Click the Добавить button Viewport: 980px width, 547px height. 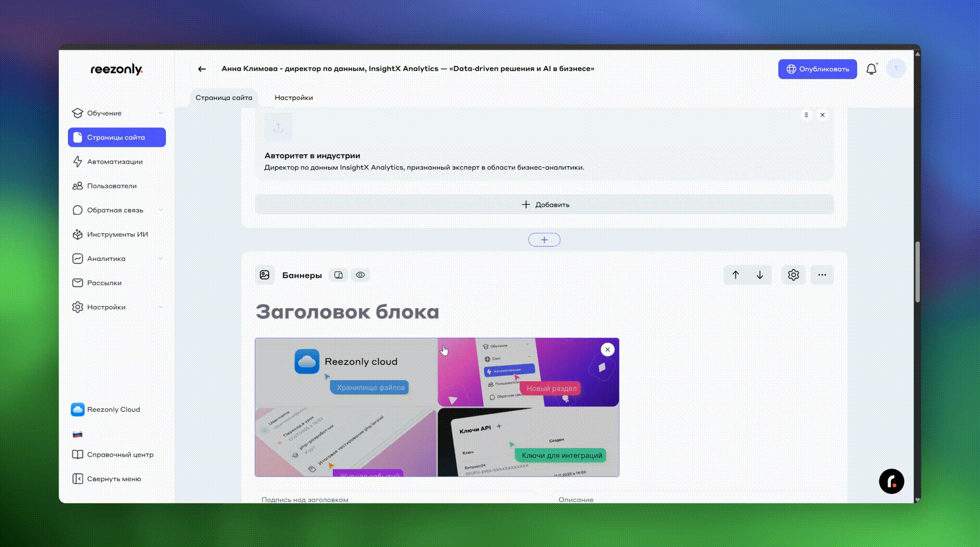tap(544, 205)
